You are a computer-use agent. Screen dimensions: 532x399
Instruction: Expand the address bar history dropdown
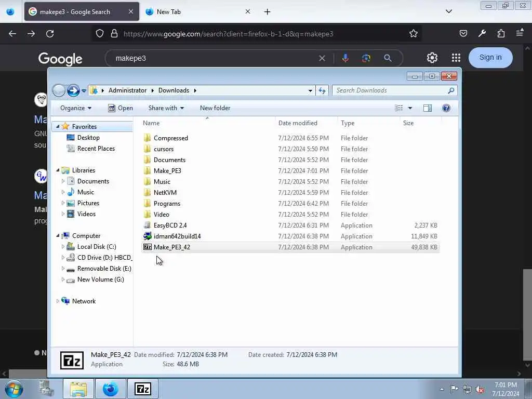[x=310, y=90]
